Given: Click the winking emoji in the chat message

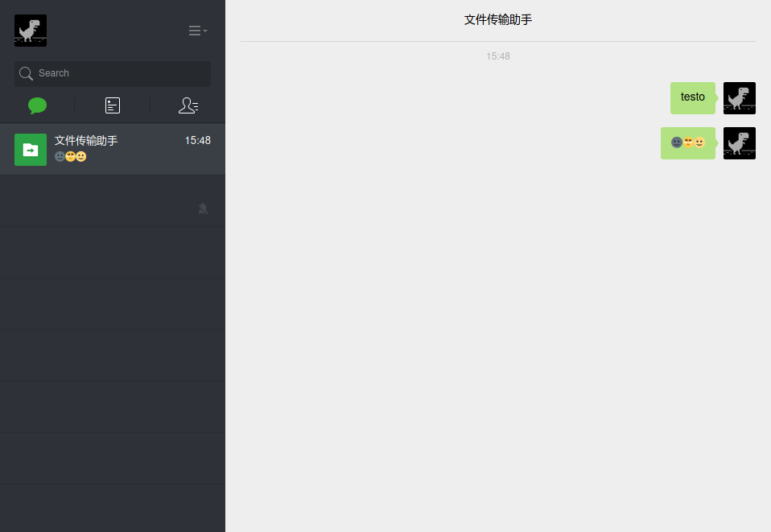Looking at the screenshot, I should click(687, 142).
